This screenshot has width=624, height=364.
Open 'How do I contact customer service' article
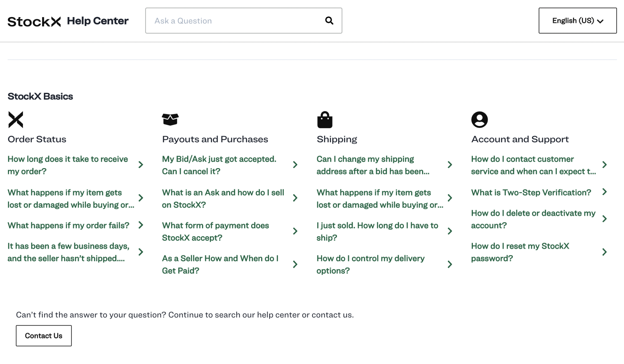tap(534, 165)
